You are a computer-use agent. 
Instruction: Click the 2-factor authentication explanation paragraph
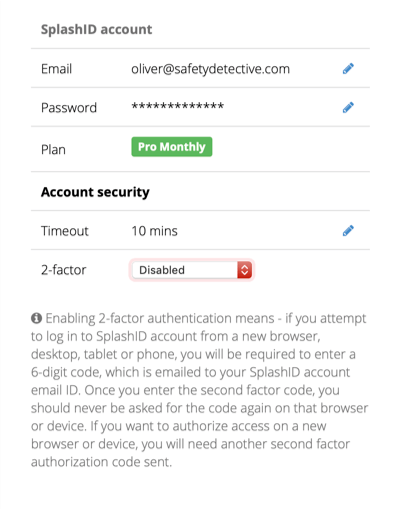199,390
